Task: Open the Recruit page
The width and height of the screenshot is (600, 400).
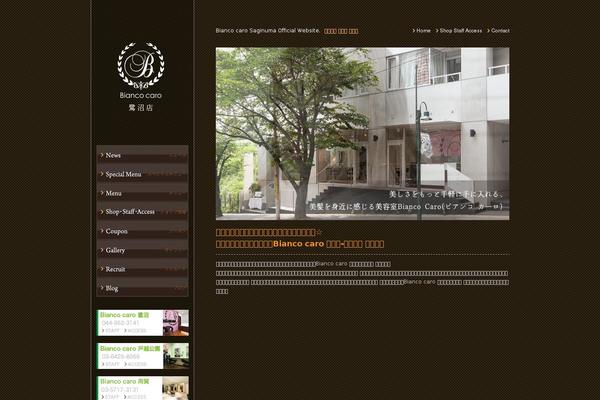Action: (142, 269)
